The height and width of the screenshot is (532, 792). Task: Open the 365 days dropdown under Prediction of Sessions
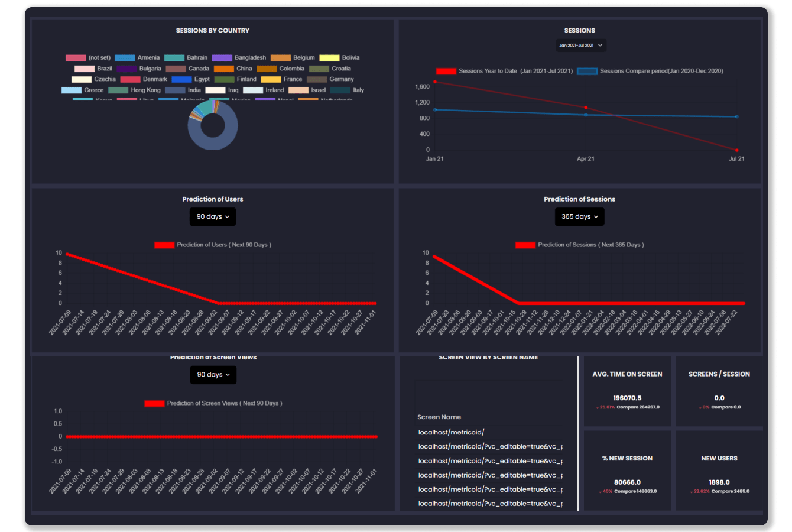coord(580,217)
